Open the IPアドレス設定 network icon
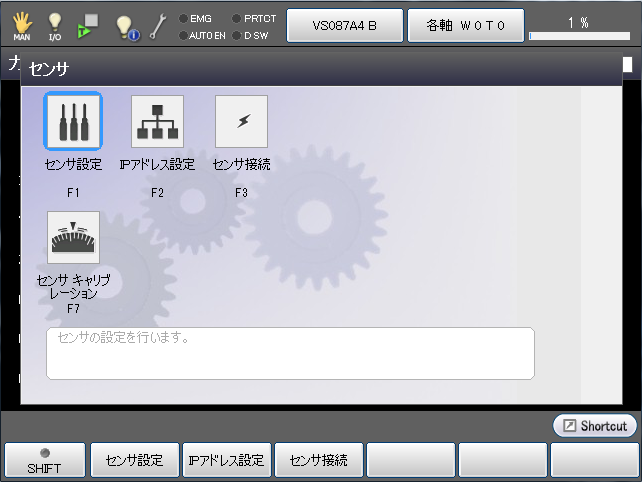 coord(157,122)
